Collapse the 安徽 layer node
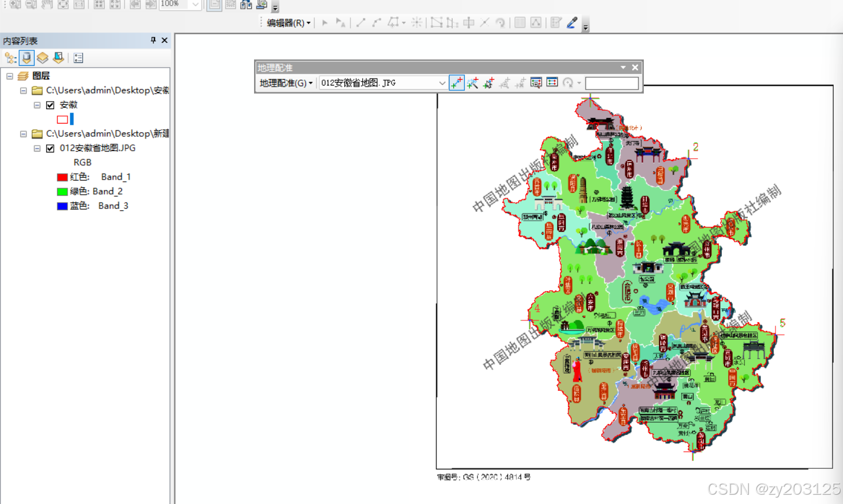The height and width of the screenshot is (504, 843). (x=37, y=105)
